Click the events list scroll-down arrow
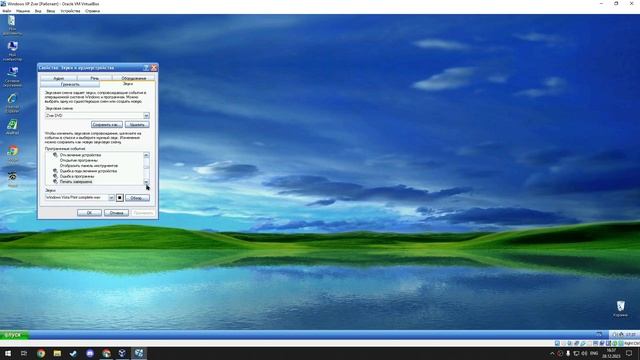 (146, 182)
